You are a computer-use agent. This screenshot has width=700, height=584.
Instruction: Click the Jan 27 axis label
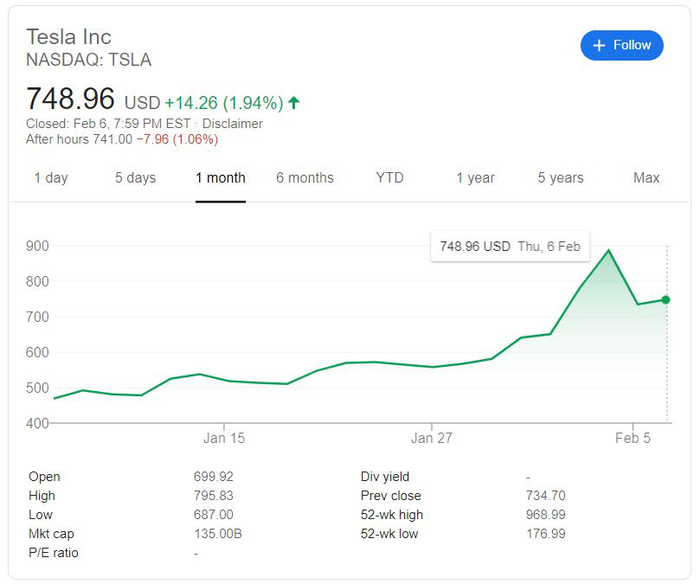tap(430, 438)
